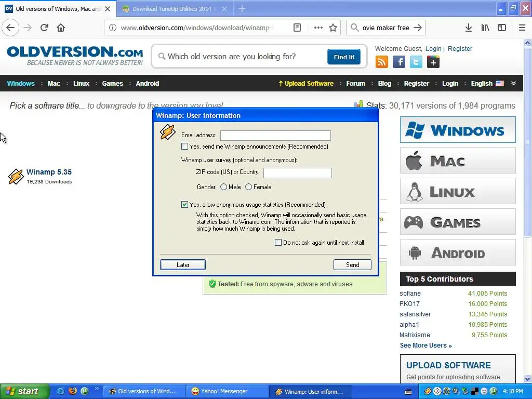
Task: Click the large Linux platform banner
Action: click(x=458, y=191)
